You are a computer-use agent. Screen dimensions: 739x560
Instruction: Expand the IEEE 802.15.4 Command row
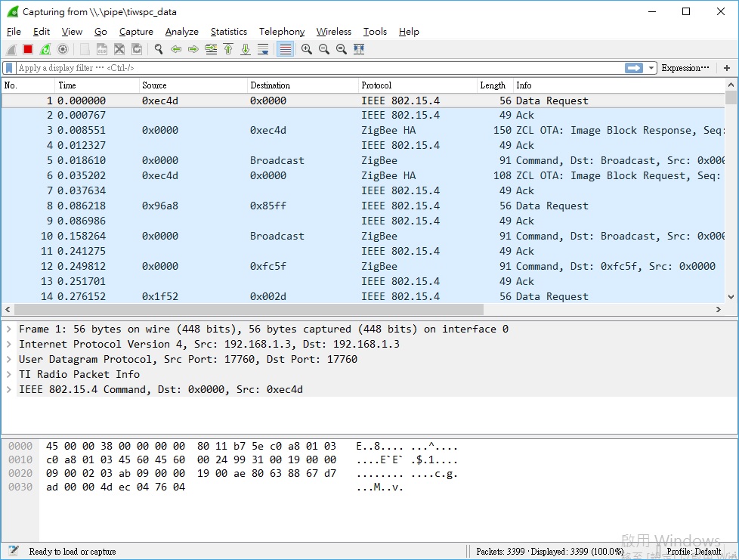point(9,389)
